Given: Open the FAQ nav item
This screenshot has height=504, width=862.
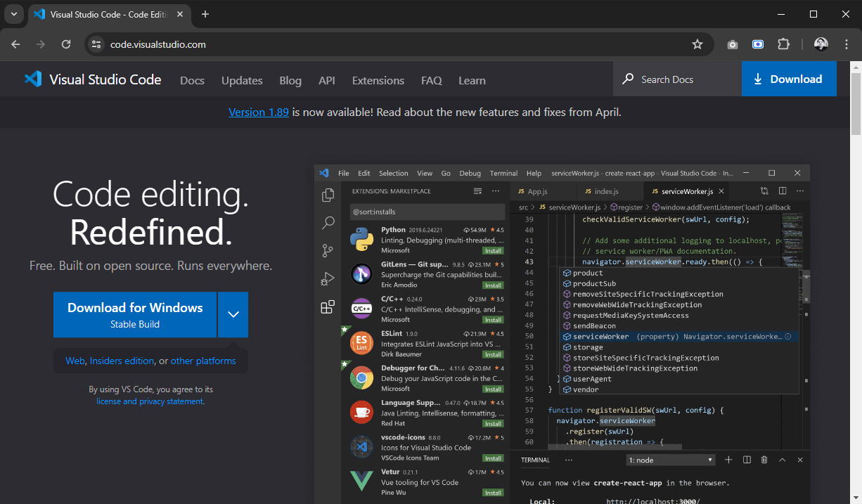Looking at the screenshot, I should [x=432, y=80].
